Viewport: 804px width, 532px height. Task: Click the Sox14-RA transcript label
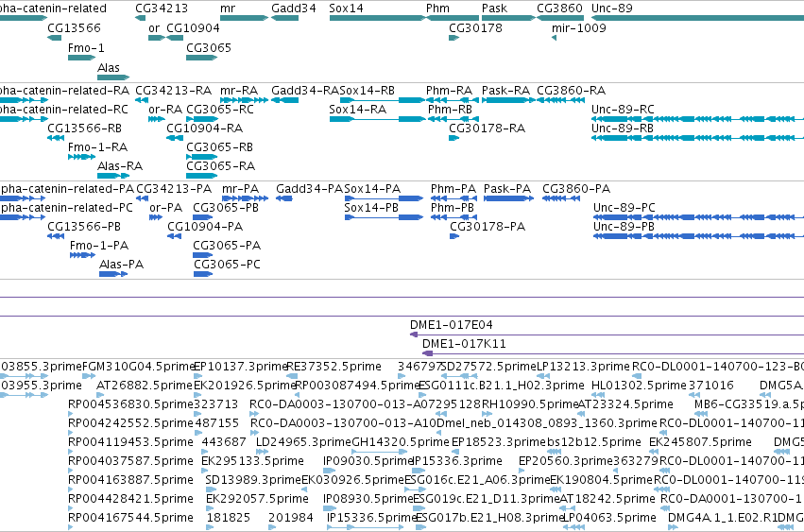357,110
